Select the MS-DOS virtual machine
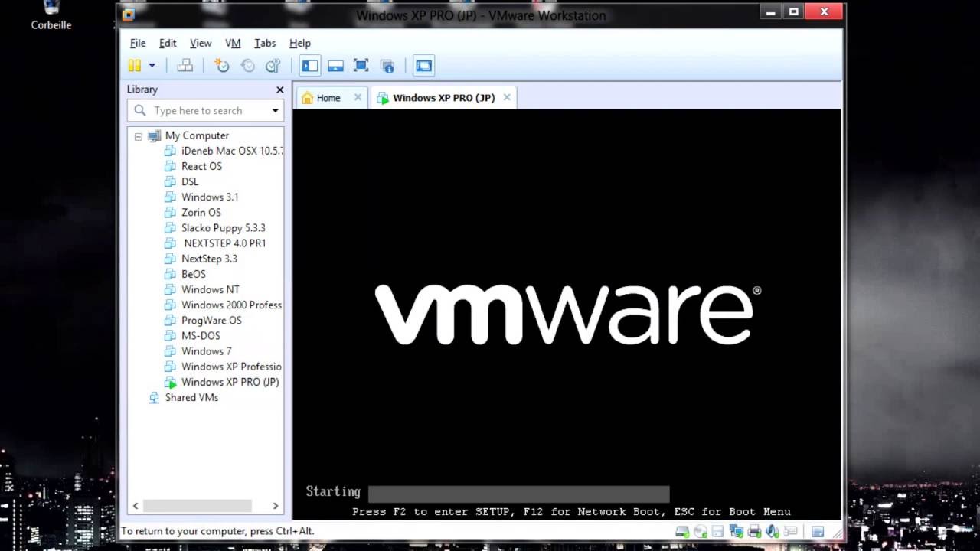 201,335
